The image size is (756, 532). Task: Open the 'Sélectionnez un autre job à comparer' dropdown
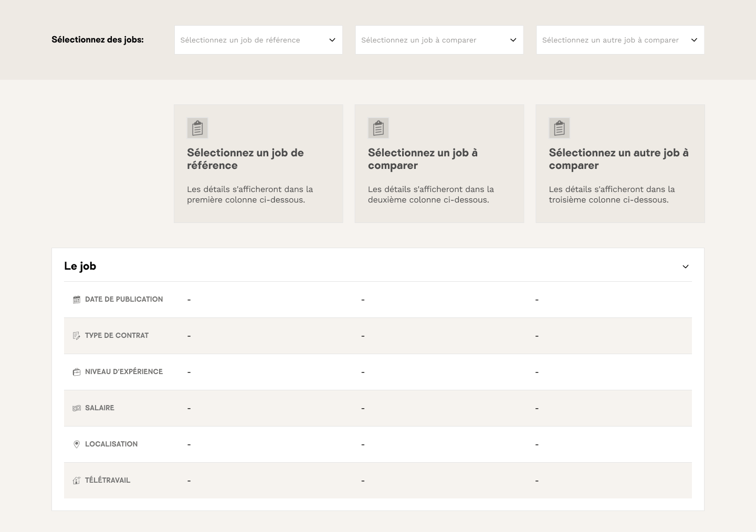620,40
